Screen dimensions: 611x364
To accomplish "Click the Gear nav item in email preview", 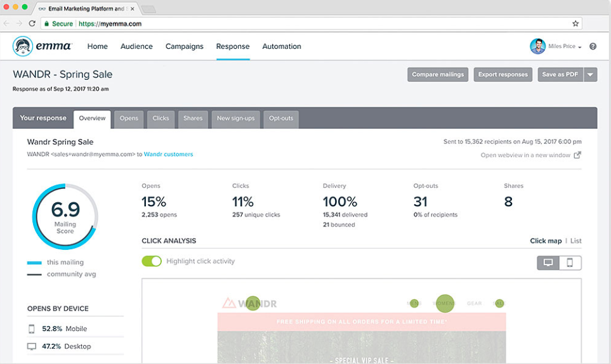I will (474, 303).
